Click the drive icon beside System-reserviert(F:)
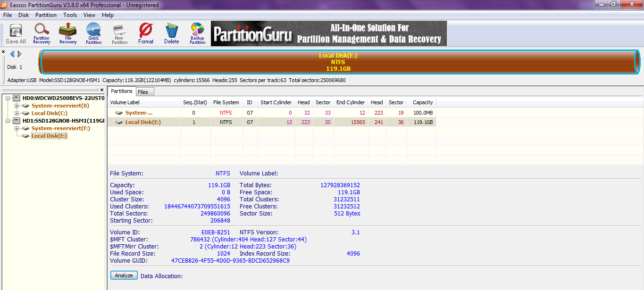 point(25,128)
